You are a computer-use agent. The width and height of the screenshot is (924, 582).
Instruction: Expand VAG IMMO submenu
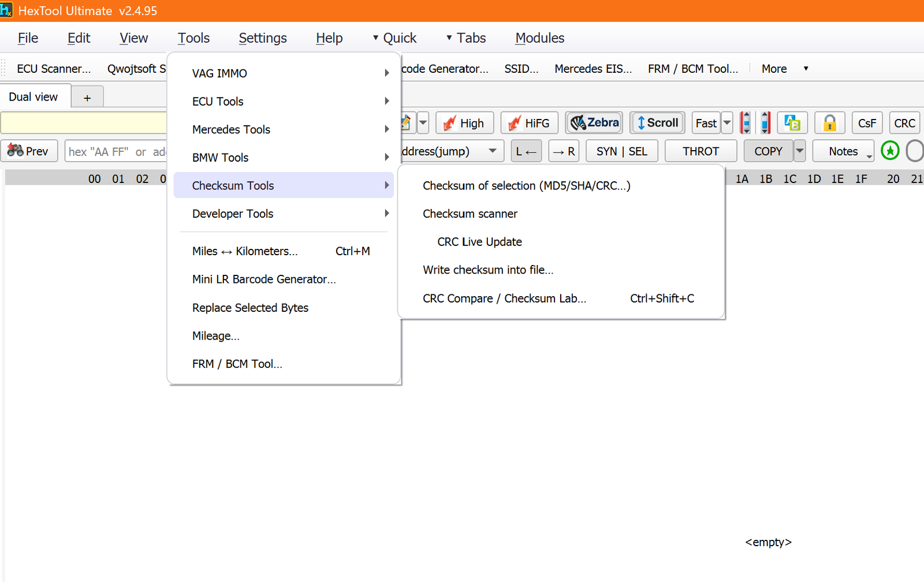pyautogui.click(x=284, y=73)
